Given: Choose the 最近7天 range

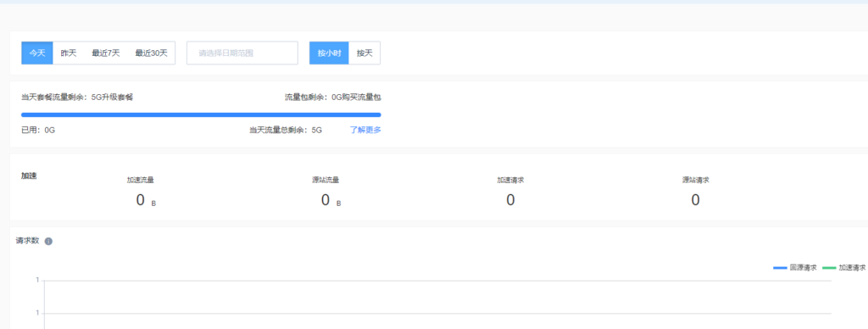Looking at the screenshot, I should [106, 53].
